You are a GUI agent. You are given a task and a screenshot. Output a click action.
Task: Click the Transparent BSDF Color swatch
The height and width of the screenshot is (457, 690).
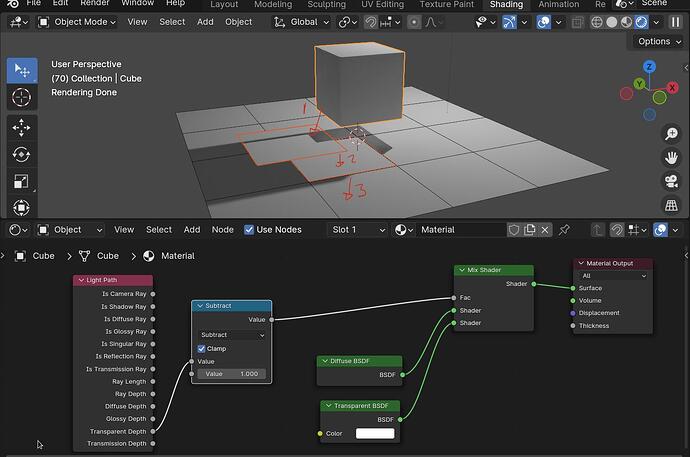click(375, 434)
